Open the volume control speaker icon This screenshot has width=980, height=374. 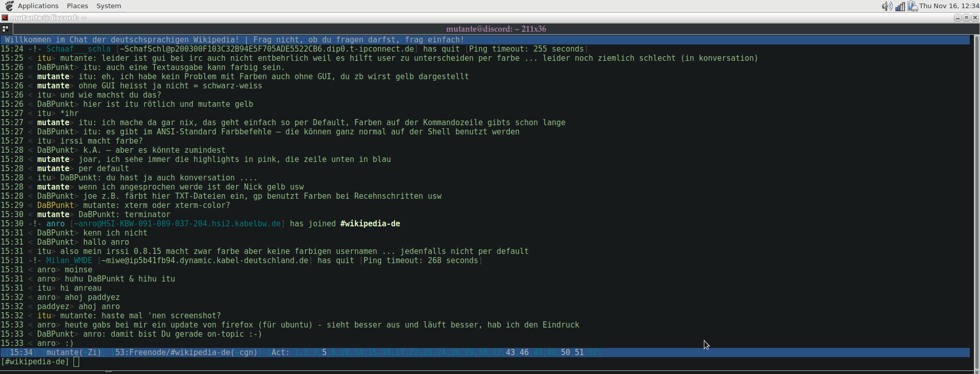[887, 6]
